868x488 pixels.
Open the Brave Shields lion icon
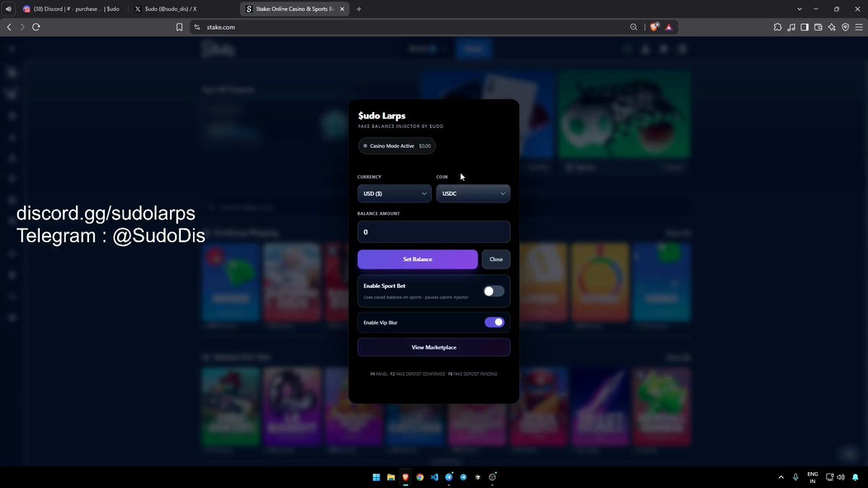[655, 27]
